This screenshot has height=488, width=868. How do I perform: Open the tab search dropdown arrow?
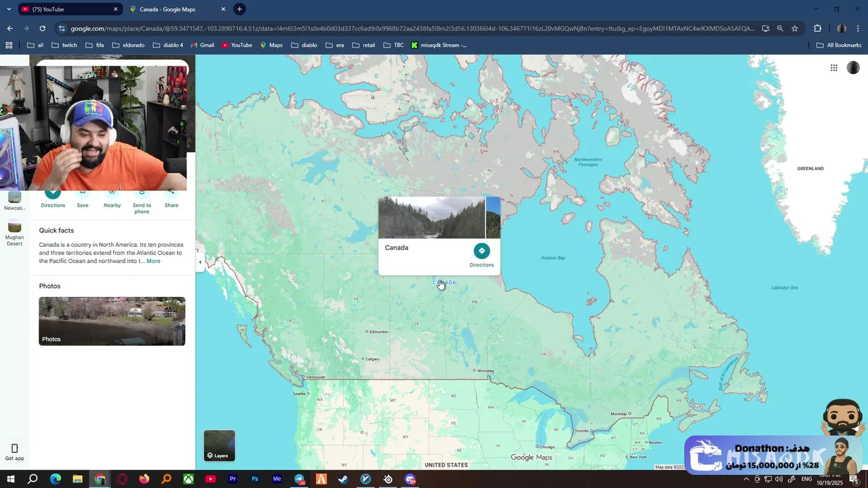point(8,9)
